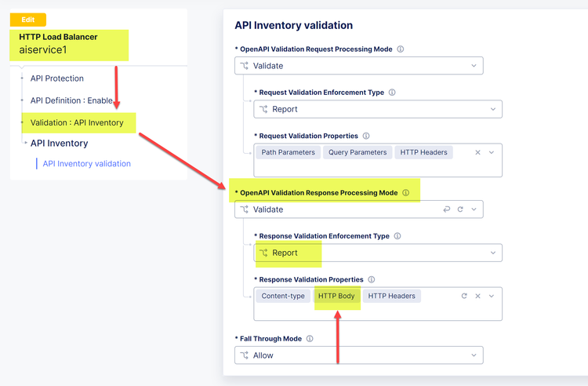Clear all Request Validation Properties with X
Viewport: 588px width, 386px height.
point(478,152)
